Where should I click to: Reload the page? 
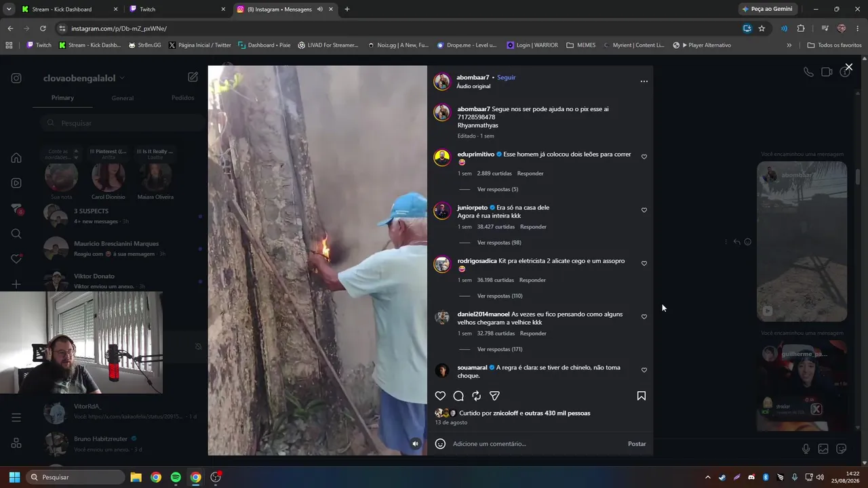click(43, 28)
